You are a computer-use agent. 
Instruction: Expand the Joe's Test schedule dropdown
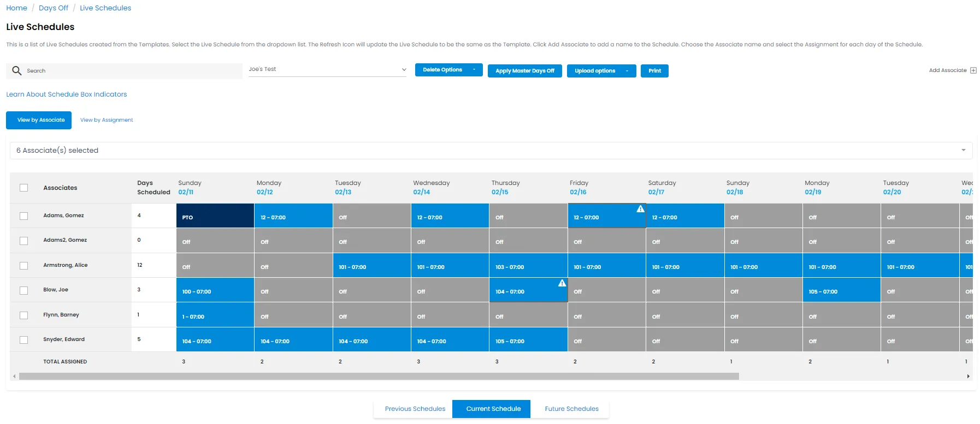click(404, 69)
